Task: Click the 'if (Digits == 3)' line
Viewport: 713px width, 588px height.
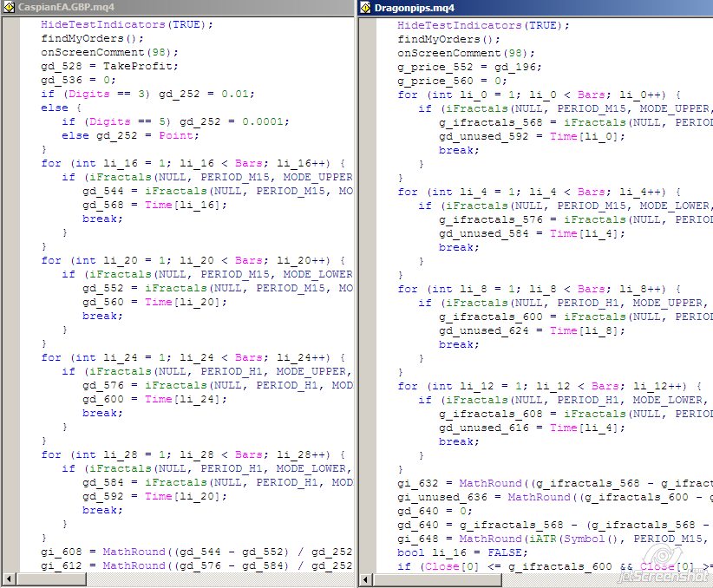Action: click(x=147, y=94)
